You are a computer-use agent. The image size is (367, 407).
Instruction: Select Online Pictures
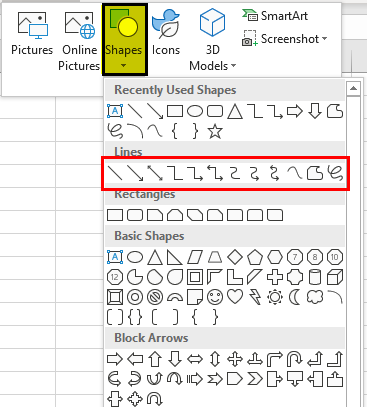tap(79, 41)
